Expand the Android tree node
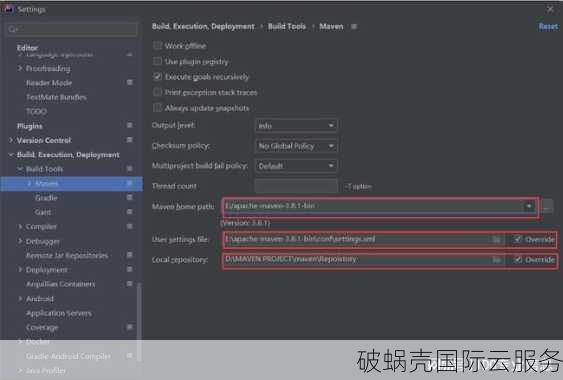Screen dimensions: 563x380 tap(20, 298)
